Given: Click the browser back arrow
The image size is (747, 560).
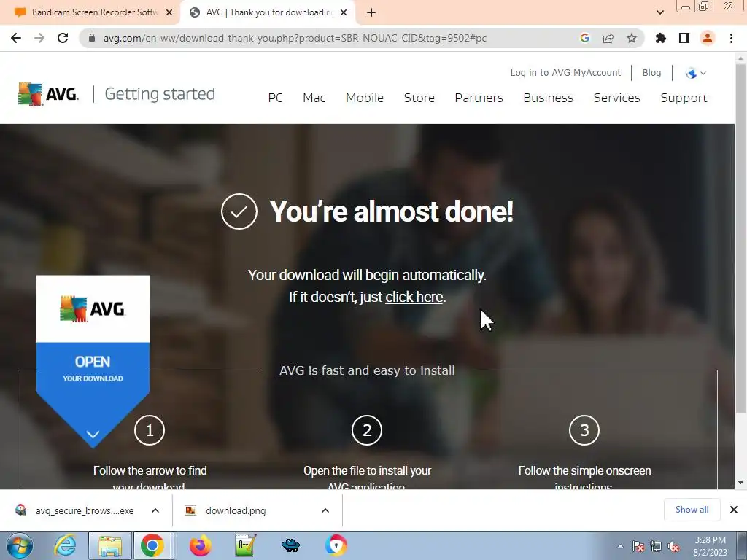Looking at the screenshot, I should [16, 38].
